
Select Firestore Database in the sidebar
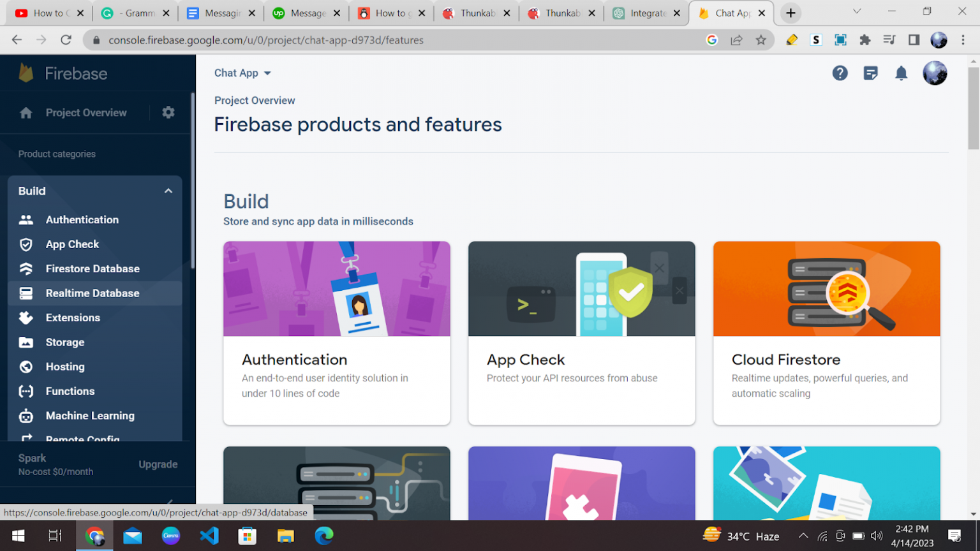coord(93,268)
